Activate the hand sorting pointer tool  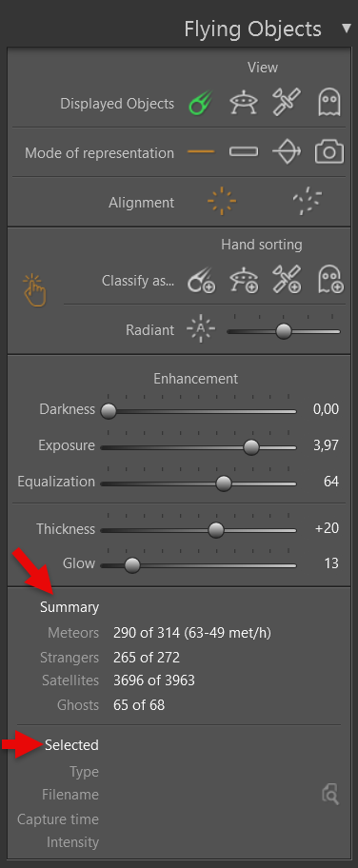34,289
